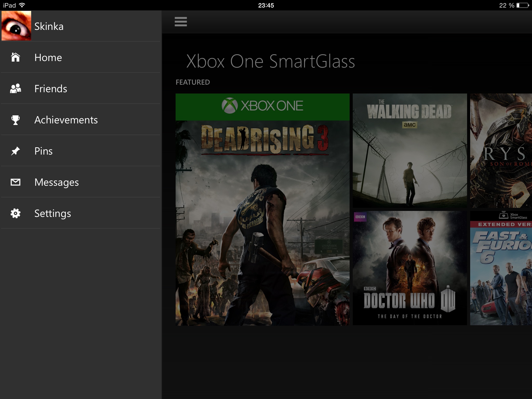This screenshot has width=532, height=399.
Task: Tap the Messages envelope icon
Action: point(16,182)
